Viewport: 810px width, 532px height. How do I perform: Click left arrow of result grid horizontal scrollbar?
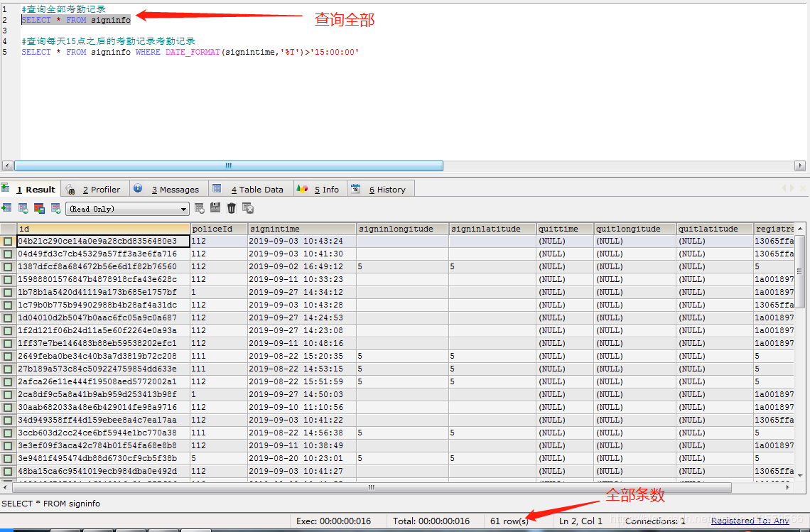click(x=5, y=487)
